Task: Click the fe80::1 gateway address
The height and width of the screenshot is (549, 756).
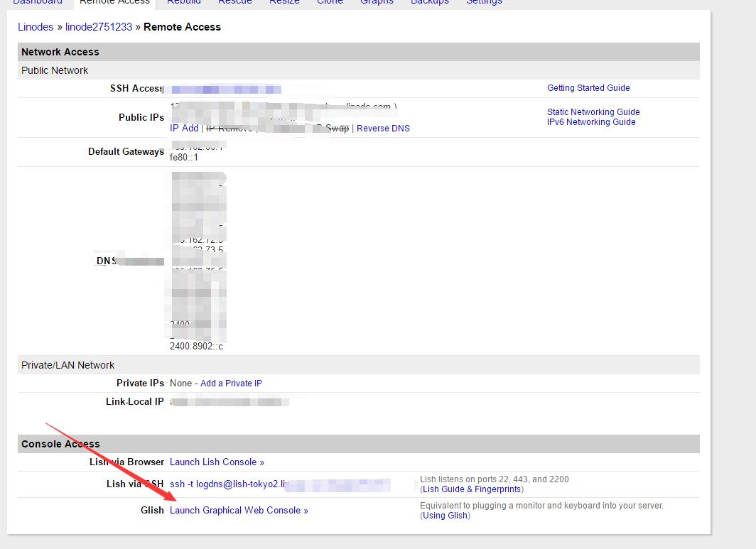Action: pos(184,158)
